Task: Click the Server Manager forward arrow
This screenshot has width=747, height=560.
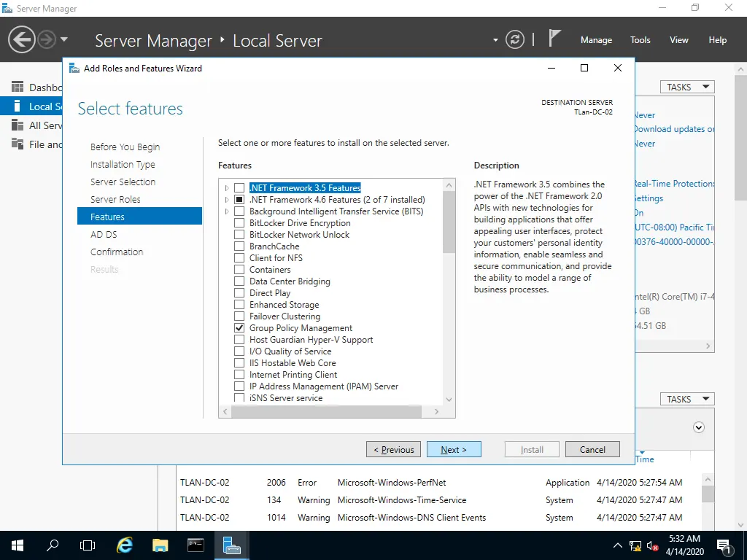Action: [47, 39]
